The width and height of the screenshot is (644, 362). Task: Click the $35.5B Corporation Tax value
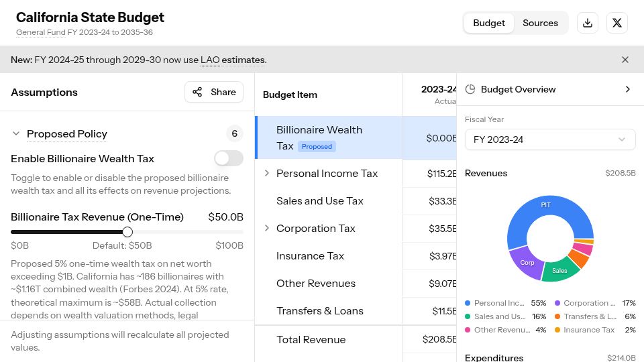coord(442,229)
